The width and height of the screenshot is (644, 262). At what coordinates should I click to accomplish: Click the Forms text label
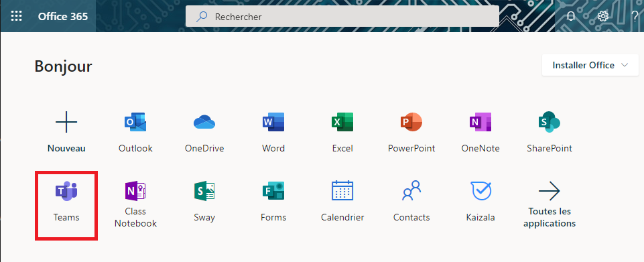273,217
